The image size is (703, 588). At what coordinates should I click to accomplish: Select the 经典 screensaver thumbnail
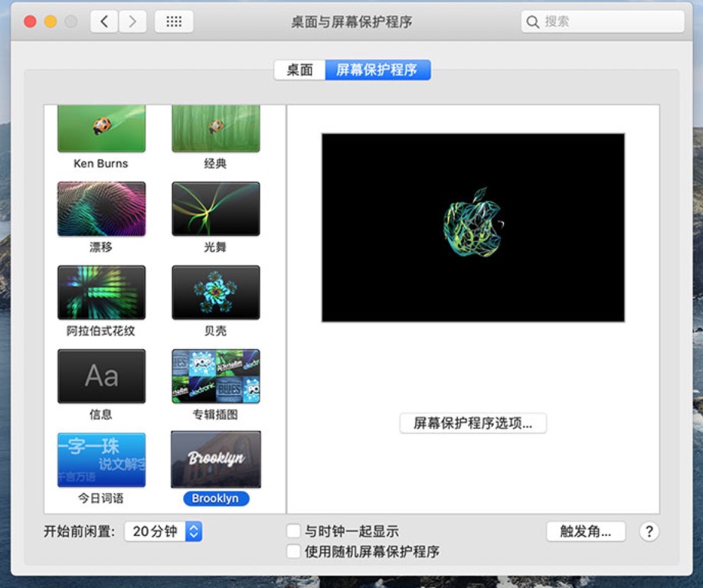point(216,129)
